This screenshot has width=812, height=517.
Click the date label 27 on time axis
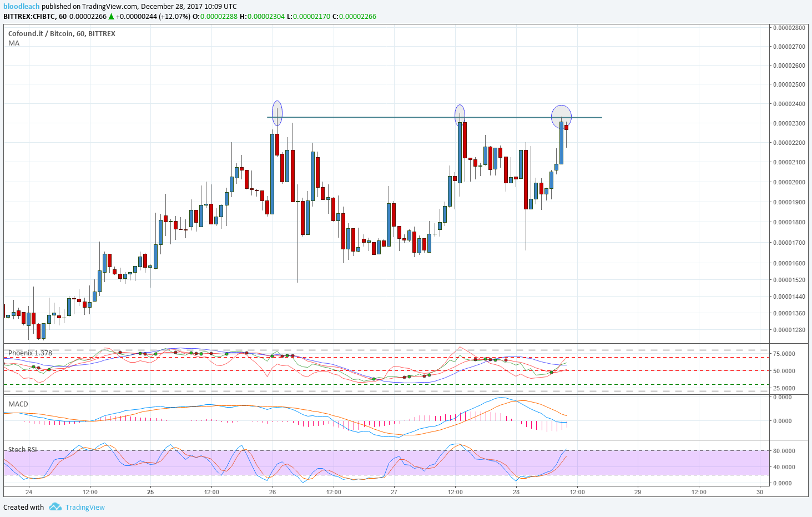[x=394, y=492]
